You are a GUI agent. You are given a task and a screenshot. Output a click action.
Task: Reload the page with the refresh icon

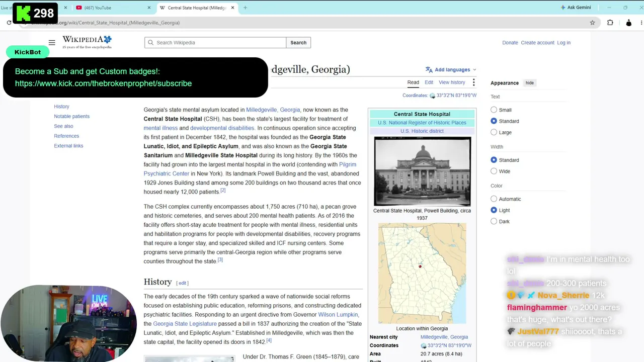click(9, 23)
